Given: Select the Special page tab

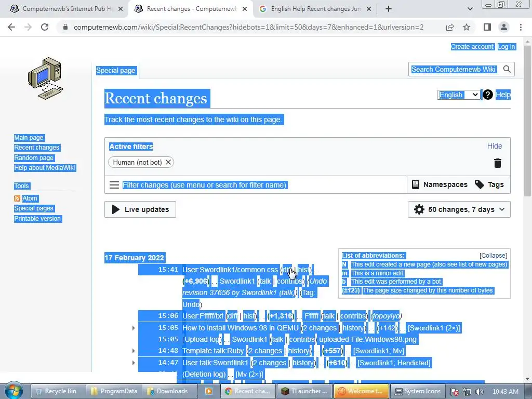Looking at the screenshot, I should [x=116, y=71].
